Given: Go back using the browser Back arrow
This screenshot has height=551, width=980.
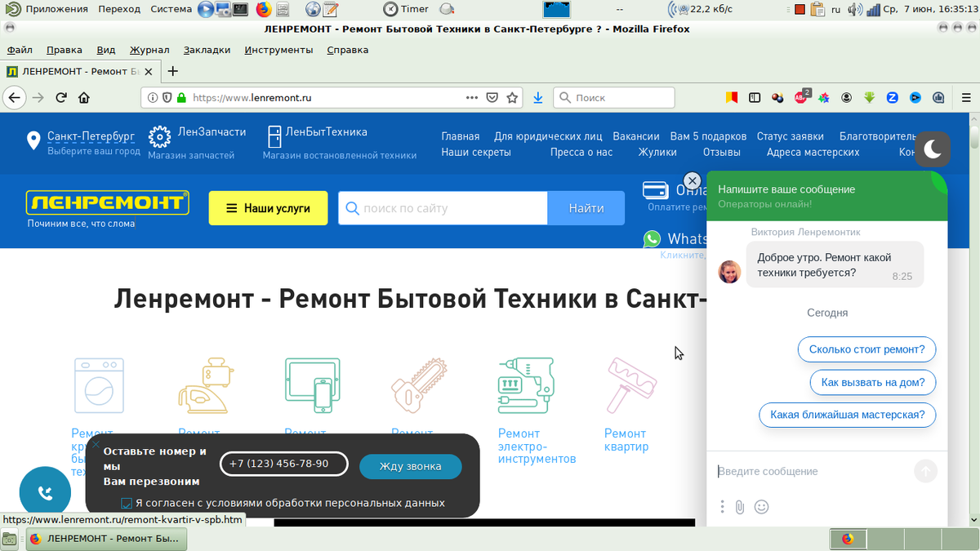Looking at the screenshot, I should coord(14,97).
